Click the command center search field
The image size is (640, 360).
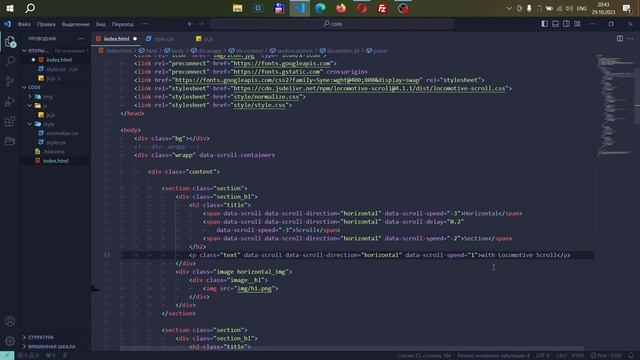tap(332, 24)
